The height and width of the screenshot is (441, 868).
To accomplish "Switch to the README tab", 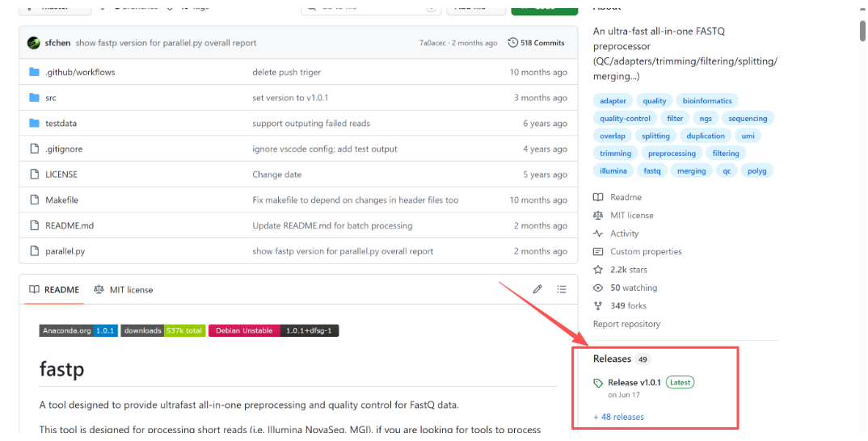I will (x=54, y=289).
